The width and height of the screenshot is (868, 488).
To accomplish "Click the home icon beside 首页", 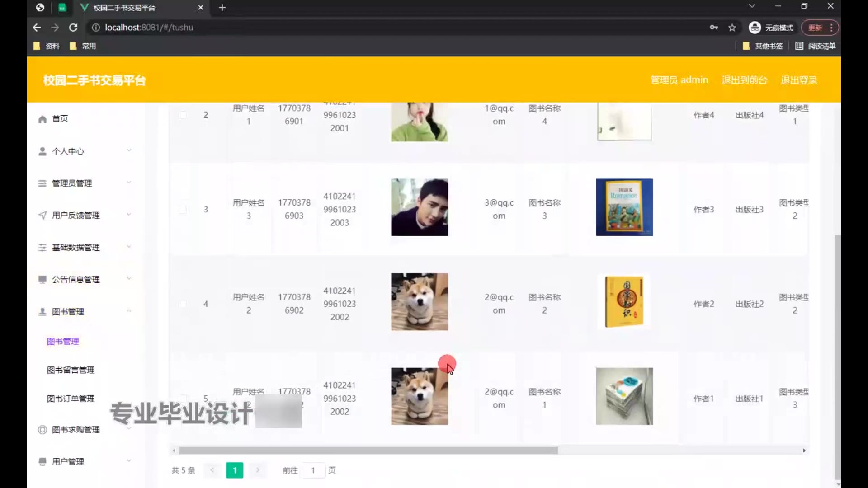I will click(42, 119).
